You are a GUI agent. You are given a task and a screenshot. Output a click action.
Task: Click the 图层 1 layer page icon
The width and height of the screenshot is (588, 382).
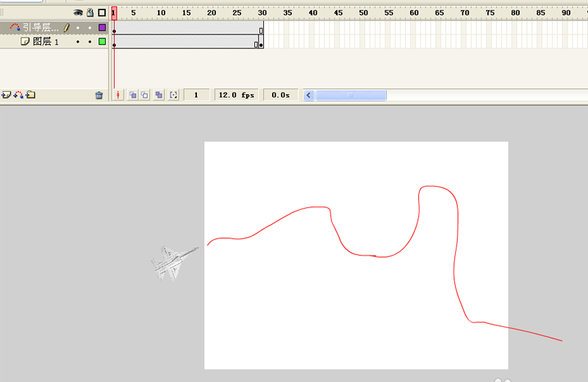25,41
